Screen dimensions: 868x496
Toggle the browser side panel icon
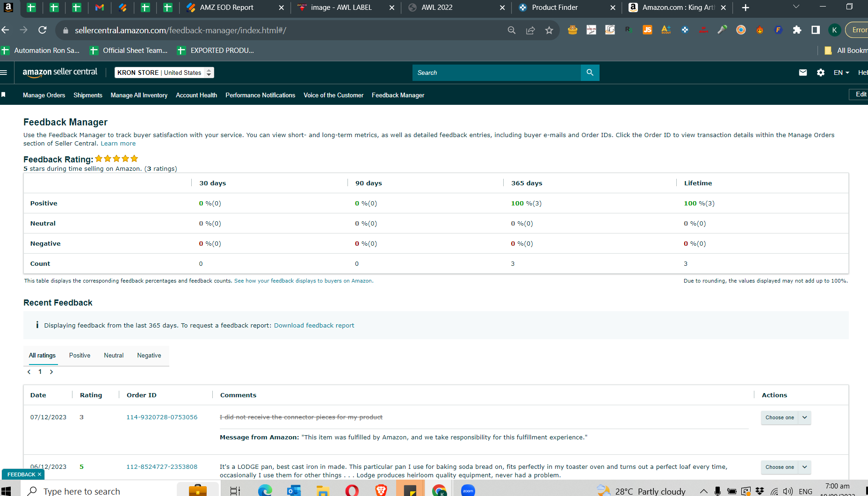point(816,30)
